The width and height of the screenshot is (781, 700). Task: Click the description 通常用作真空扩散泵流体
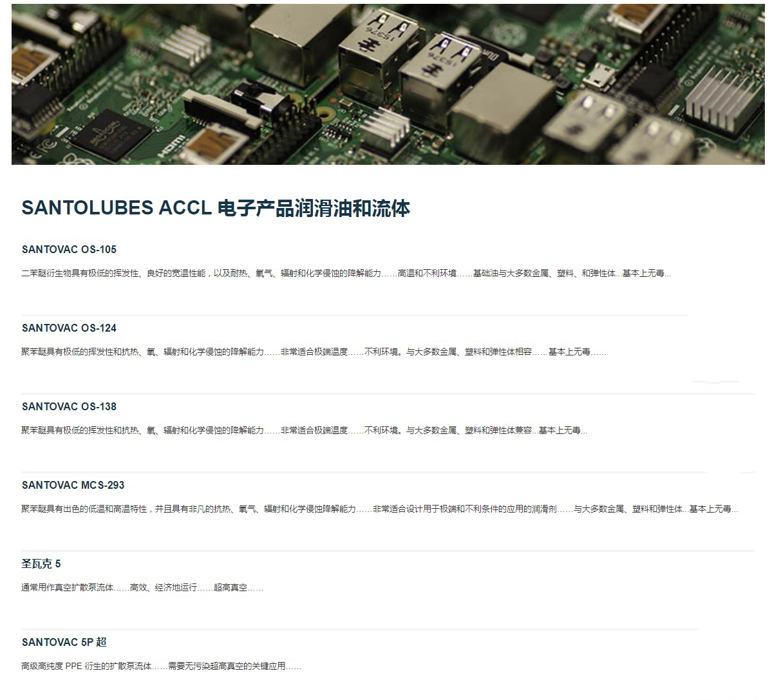coord(142,588)
